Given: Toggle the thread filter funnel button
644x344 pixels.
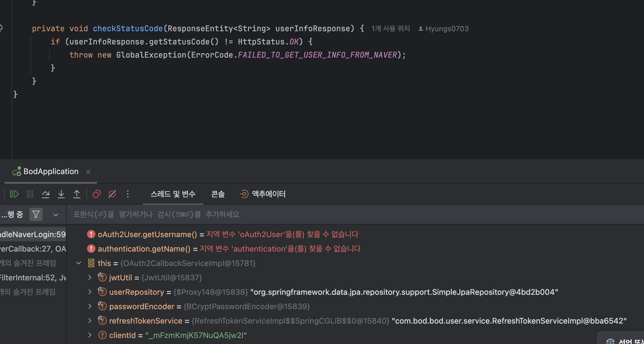Looking at the screenshot, I should [36, 215].
